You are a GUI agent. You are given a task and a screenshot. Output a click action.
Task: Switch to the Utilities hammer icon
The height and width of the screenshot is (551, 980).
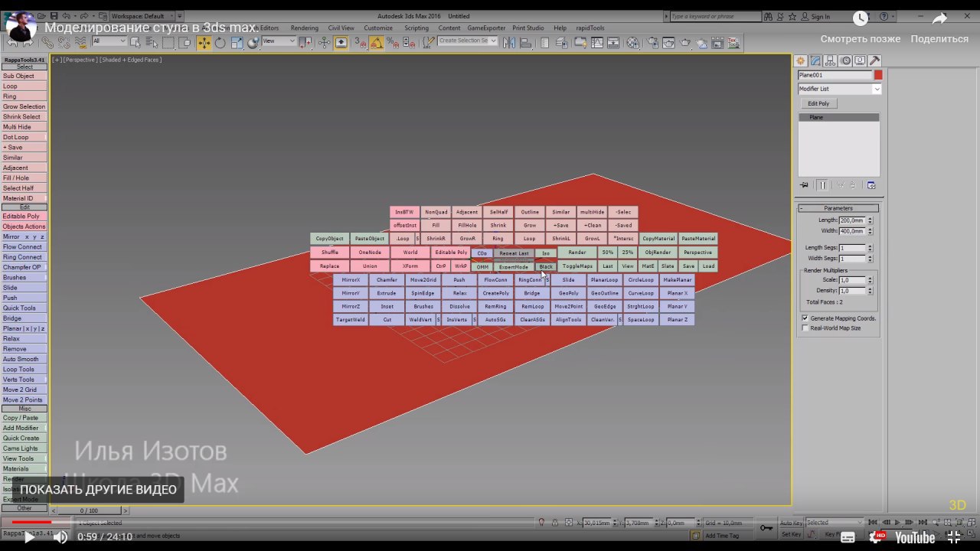tap(874, 60)
